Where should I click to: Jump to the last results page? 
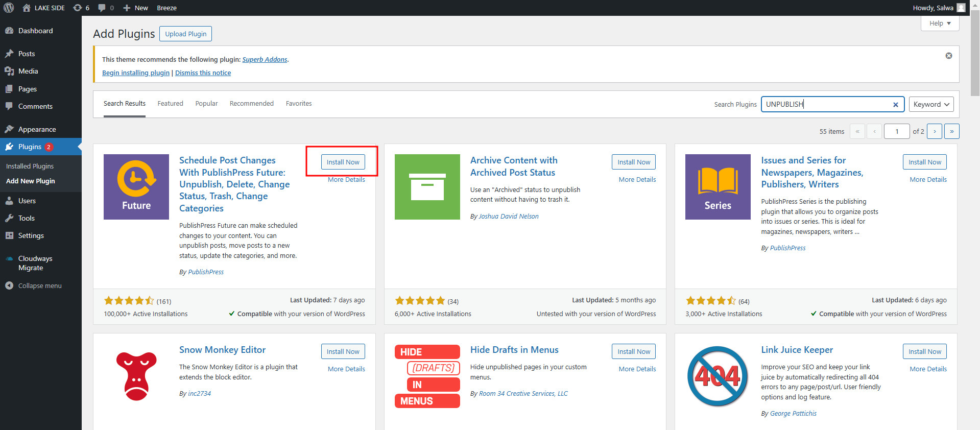(x=951, y=131)
